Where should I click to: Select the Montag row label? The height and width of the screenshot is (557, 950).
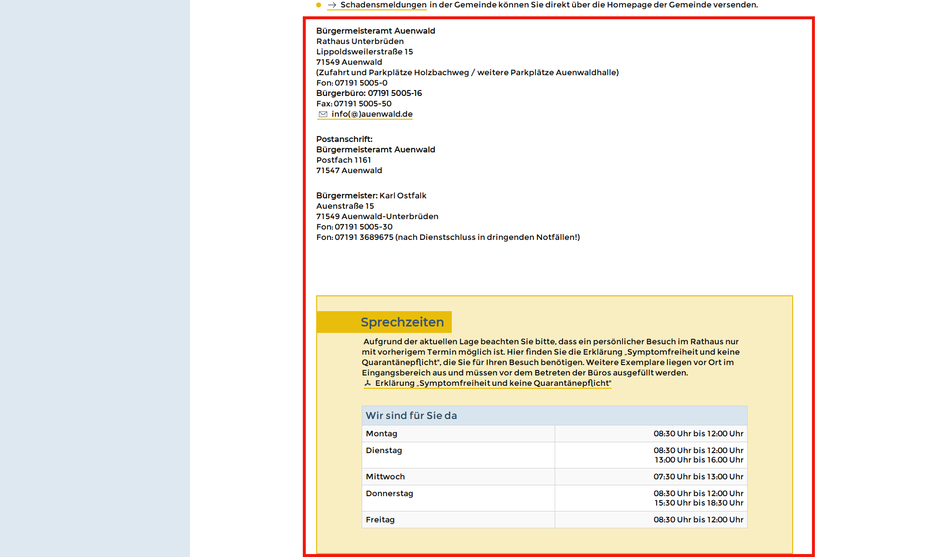381,433
